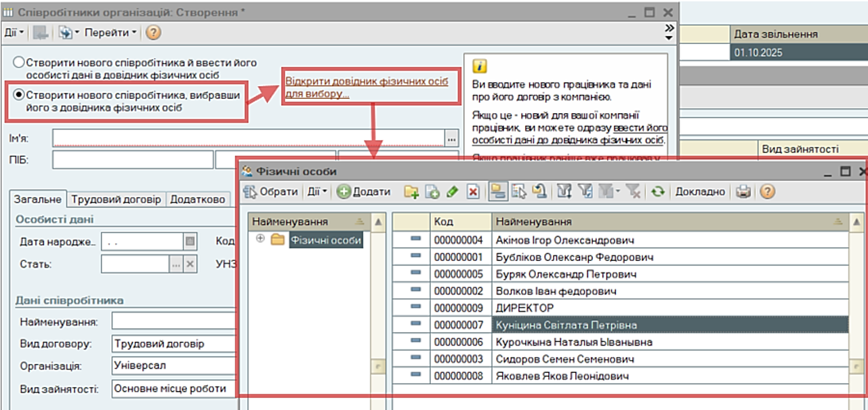Click the printer icon in Фізичні особи toolbar
Viewport: 868px width, 410px height.
[x=743, y=192]
